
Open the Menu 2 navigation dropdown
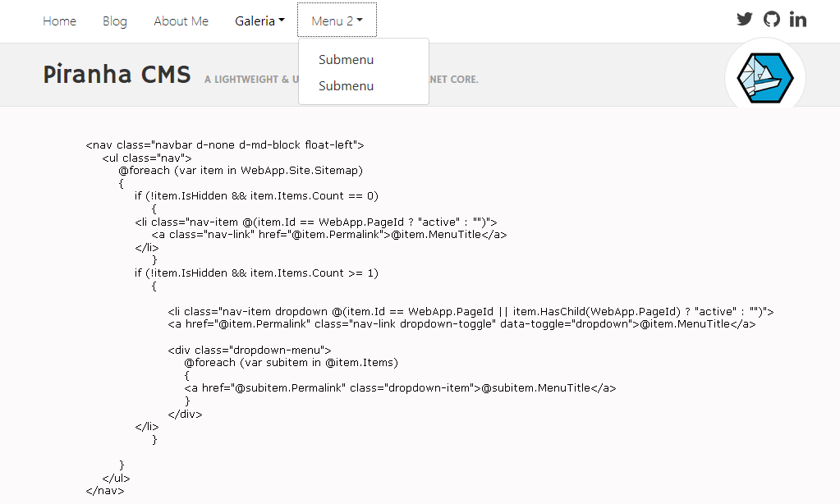coord(337,21)
